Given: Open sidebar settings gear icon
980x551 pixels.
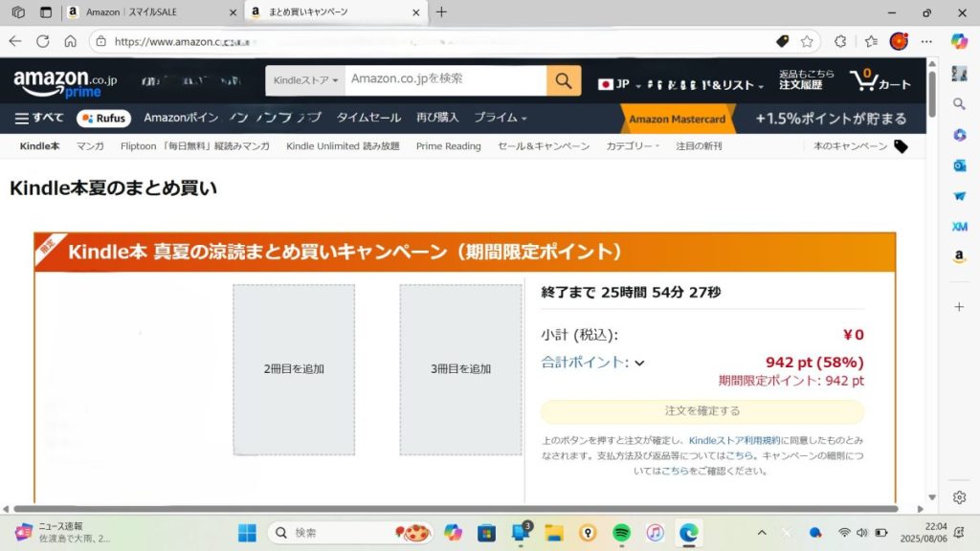Looking at the screenshot, I should (959, 497).
